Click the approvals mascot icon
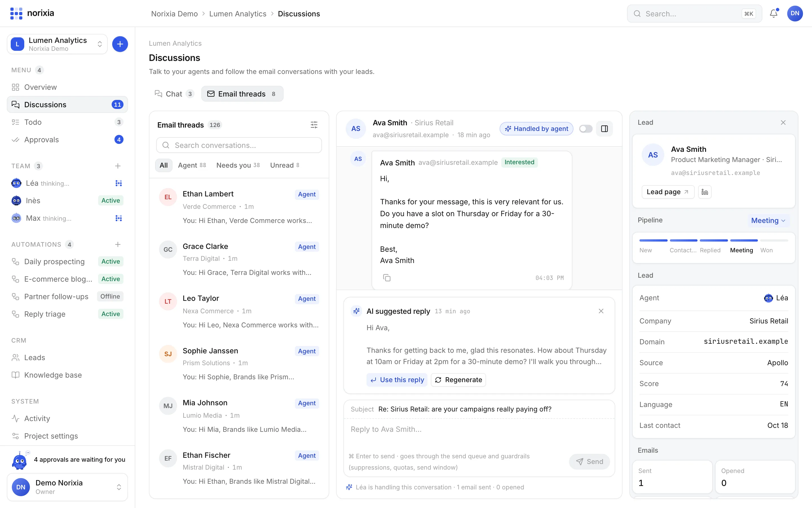 point(20,460)
